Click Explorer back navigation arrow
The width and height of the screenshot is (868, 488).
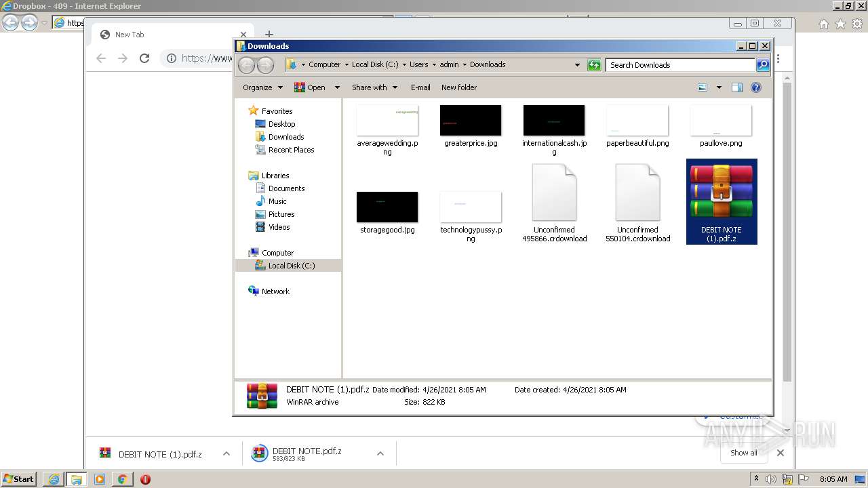246,65
